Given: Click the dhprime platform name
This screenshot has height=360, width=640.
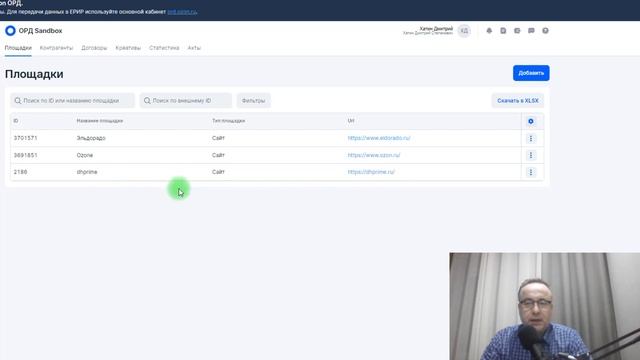Looking at the screenshot, I should pos(87,172).
